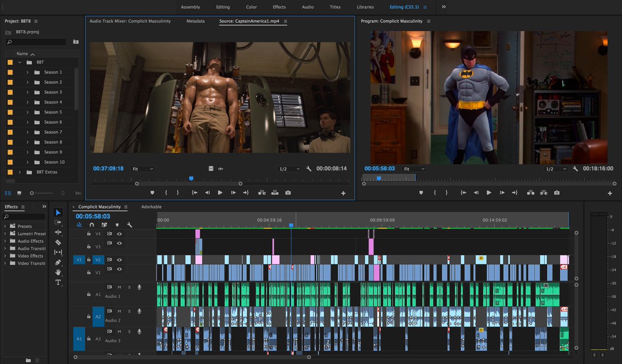Viewport: 622px width, 364px height.
Task: Select the Slip tool
Action: point(58,252)
